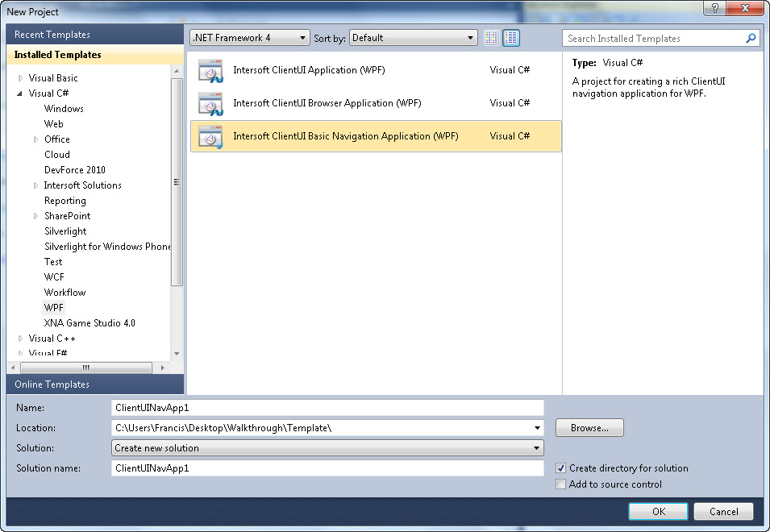Image resolution: width=770 pixels, height=532 pixels.
Task: Select Intersoft ClientUI Basic Navigation Application template
Action: pos(376,136)
